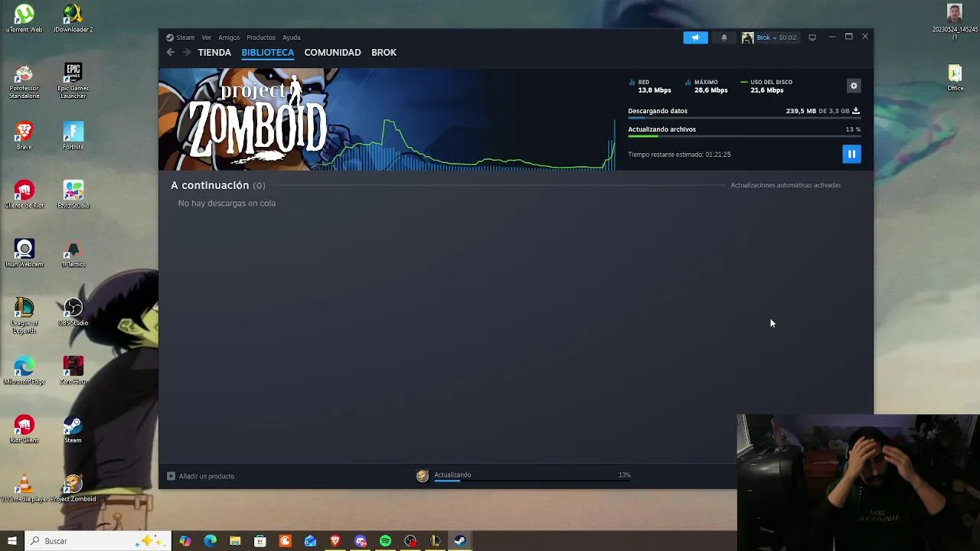
Task: Select uTorrent Web desktop icon
Action: [x=24, y=19]
